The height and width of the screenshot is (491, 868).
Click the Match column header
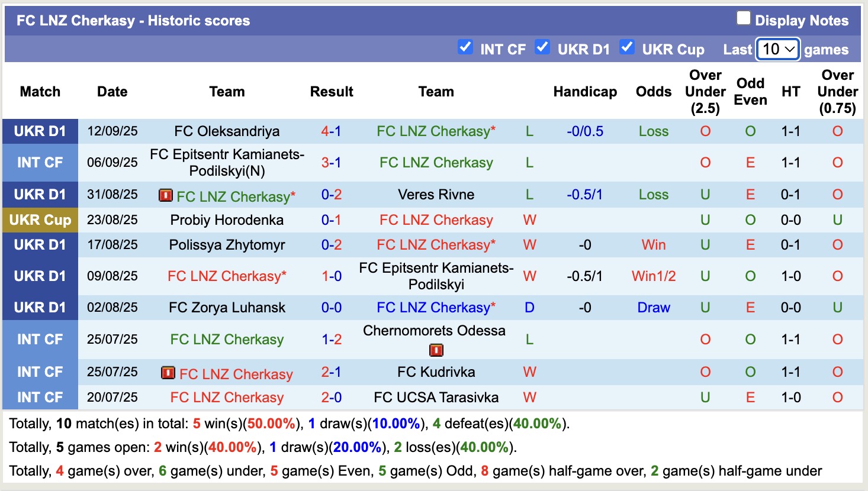39,92
